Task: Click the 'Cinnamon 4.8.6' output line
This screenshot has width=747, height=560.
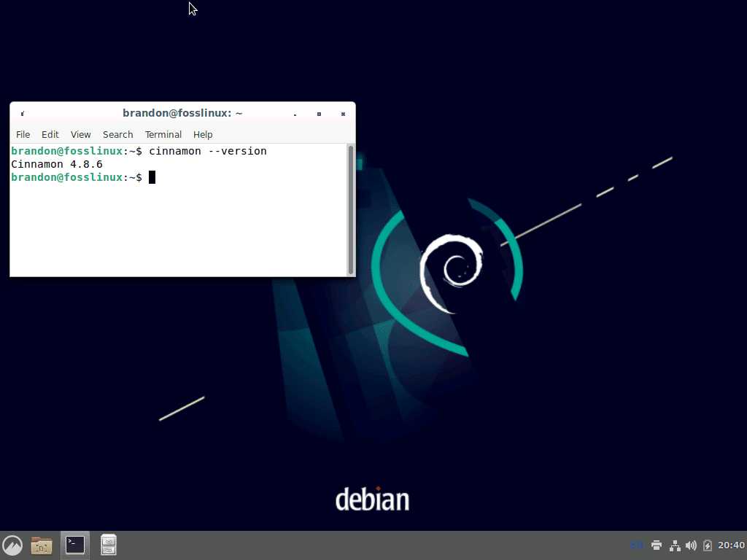Action: point(57,164)
